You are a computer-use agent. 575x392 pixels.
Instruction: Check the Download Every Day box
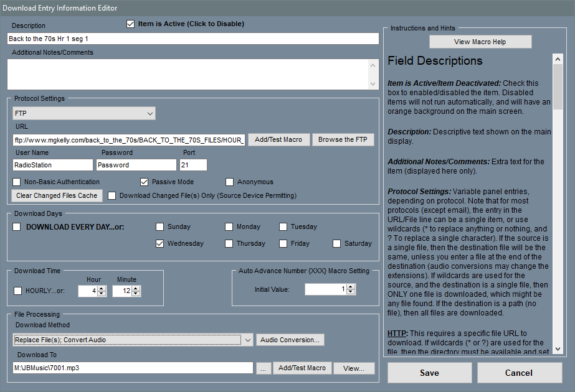[17, 227]
